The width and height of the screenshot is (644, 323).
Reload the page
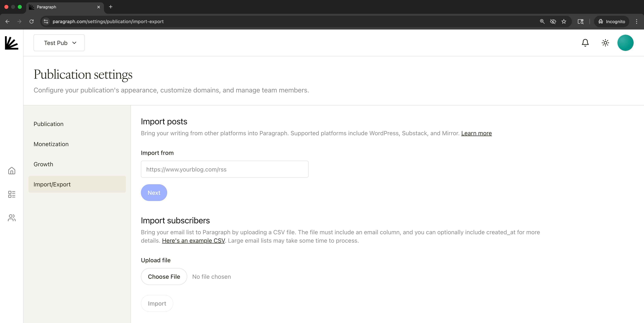(x=32, y=21)
